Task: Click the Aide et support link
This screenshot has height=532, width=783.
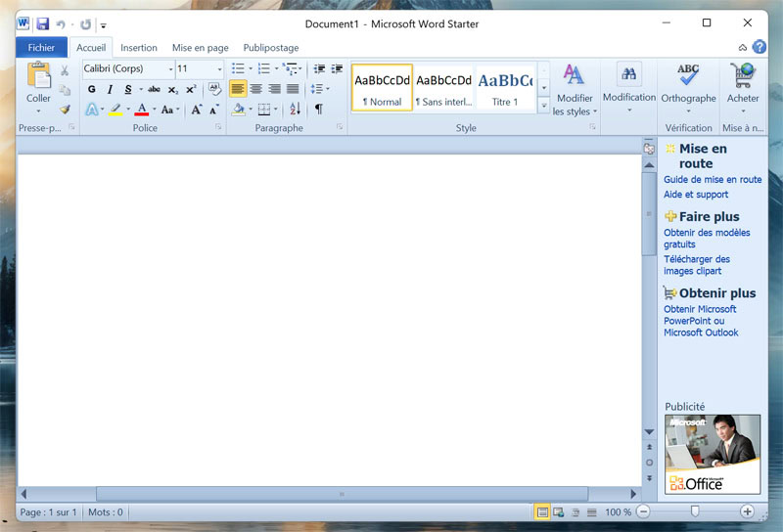Action: pyautogui.click(x=695, y=195)
